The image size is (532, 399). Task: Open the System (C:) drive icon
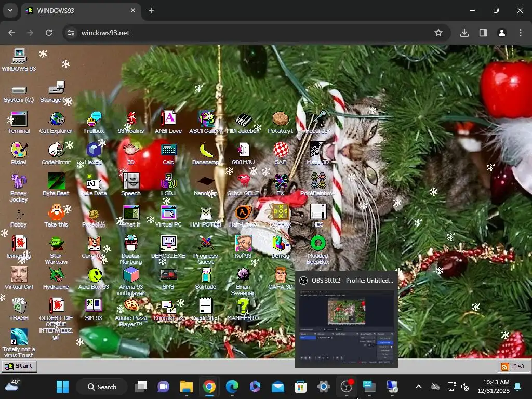pyautogui.click(x=19, y=90)
